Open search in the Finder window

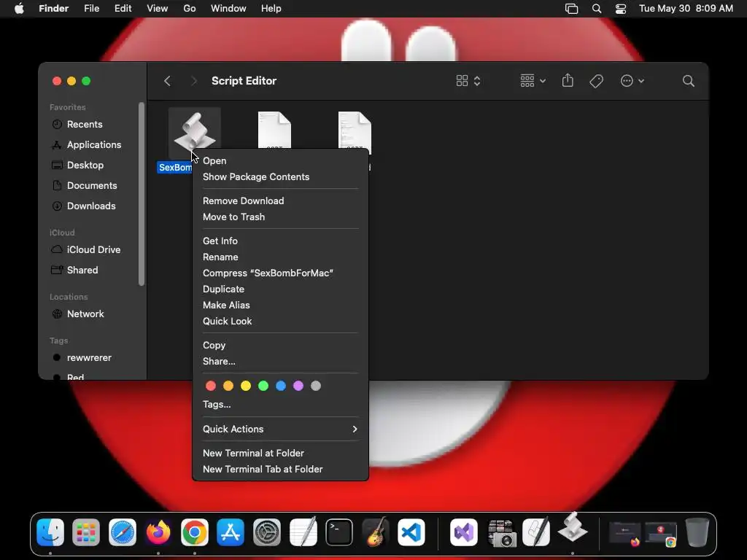688,81
